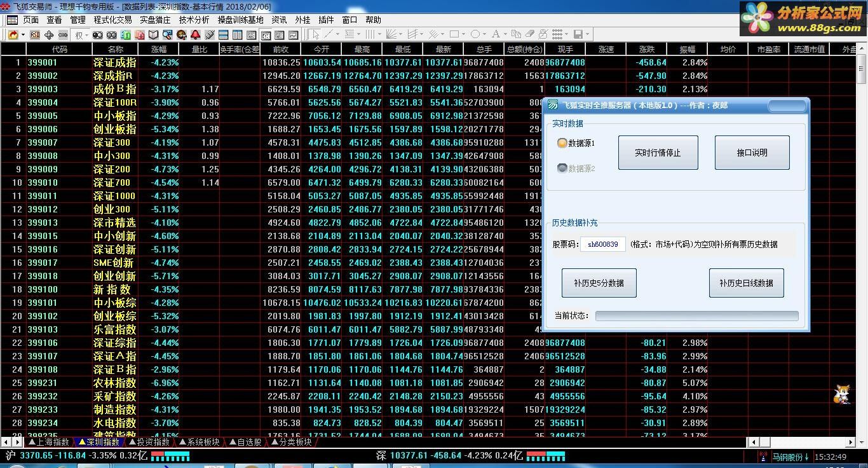
Task: Click the horizontal double-arrow icon
Action: point(63,34)
